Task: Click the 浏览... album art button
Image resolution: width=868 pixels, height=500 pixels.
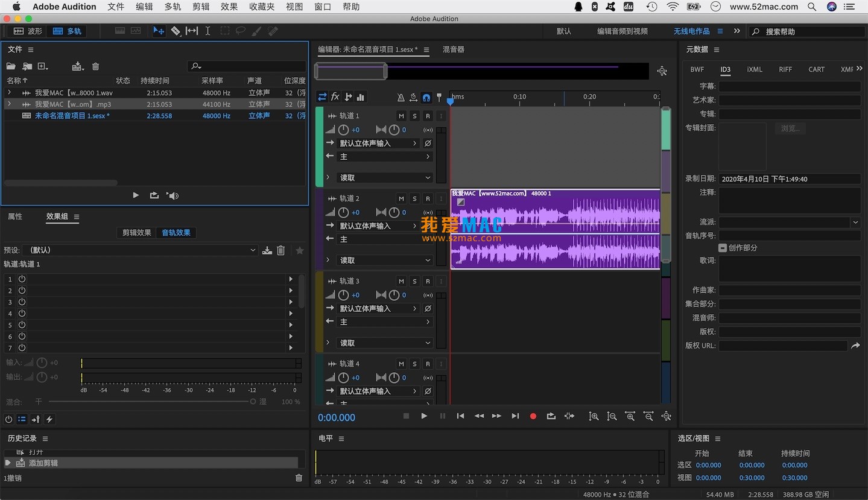Action: coord(790,128)
